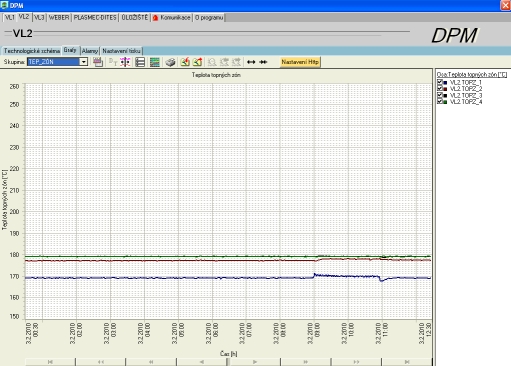Image resolution: width=511 pixels, height=366 pixels.
Task: Click the printer icon
Action: [170, 62]
